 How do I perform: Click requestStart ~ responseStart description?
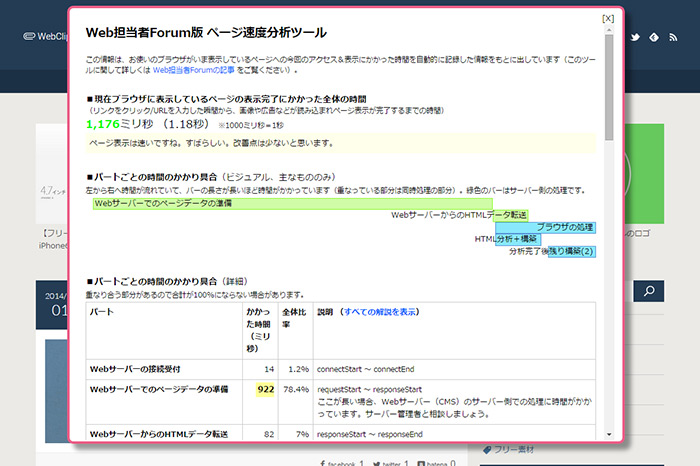pos(369,390)
